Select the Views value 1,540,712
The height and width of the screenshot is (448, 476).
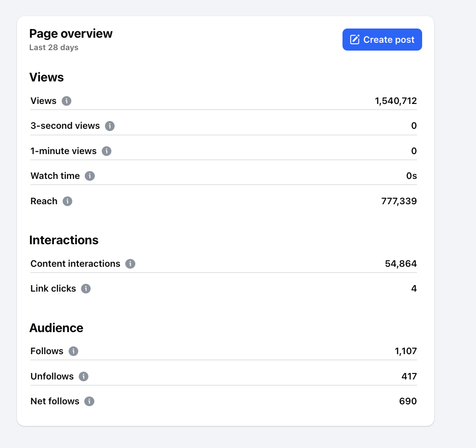(395, 101)
